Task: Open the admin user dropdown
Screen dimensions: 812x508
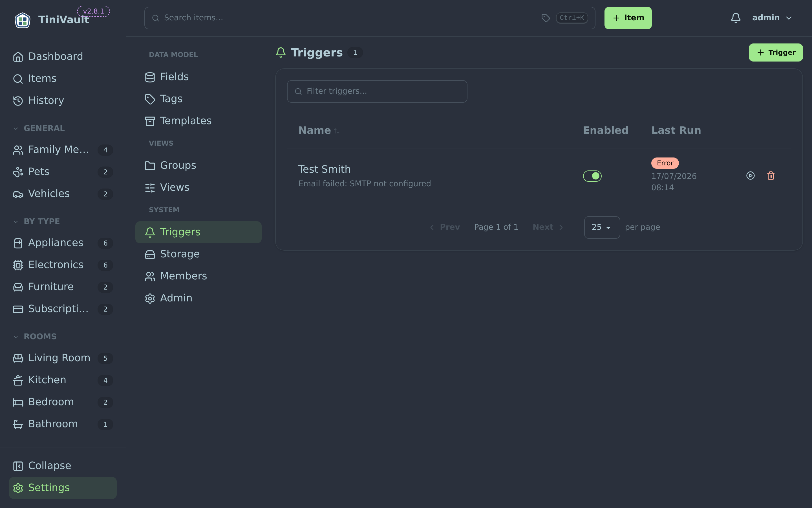Action: tap(772, 18)
